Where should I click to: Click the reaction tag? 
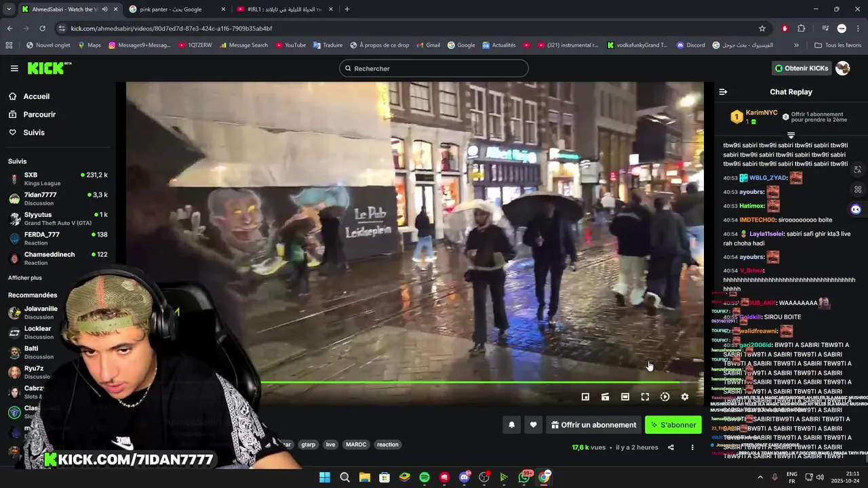tap(388, 445)
